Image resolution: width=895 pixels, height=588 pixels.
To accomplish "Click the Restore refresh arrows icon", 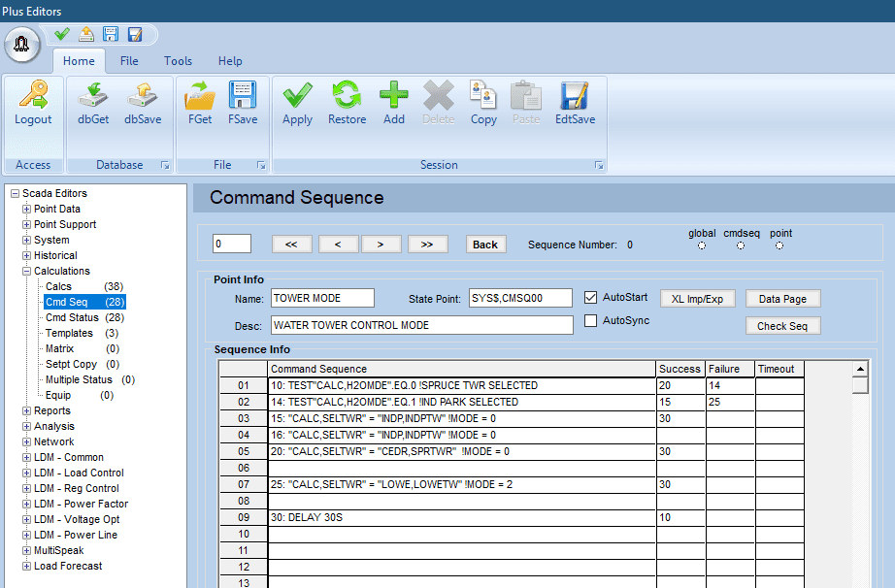I will coord(347,95).
